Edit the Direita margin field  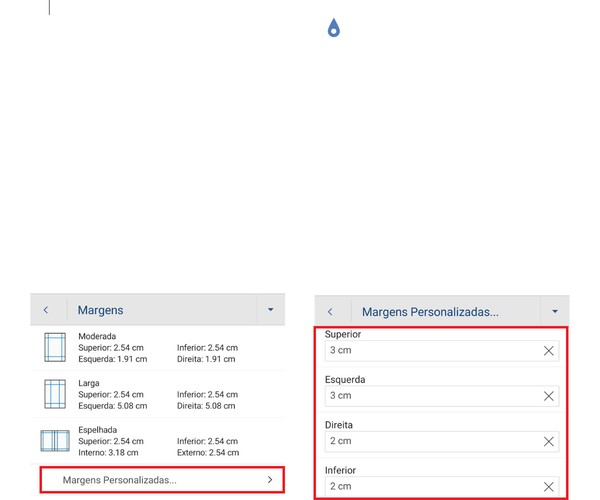coord(430,441)
